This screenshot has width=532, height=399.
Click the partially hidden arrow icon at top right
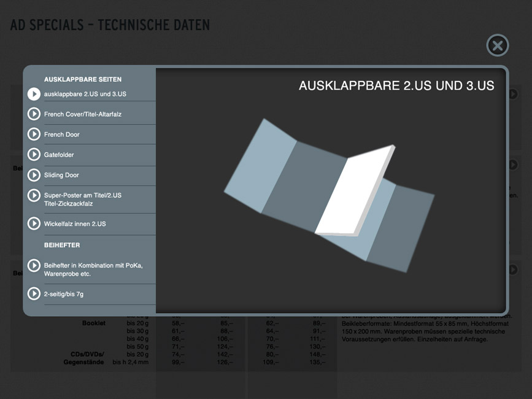click(x=513, y=94)
